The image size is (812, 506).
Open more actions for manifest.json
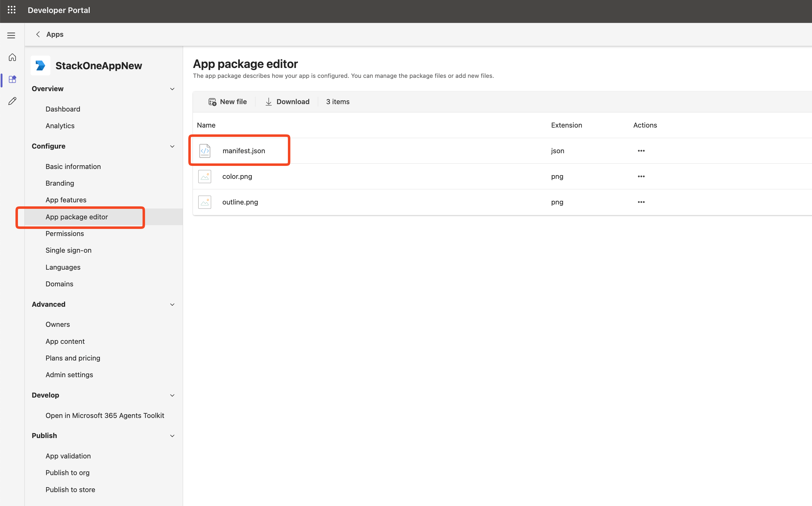[641, 151]
